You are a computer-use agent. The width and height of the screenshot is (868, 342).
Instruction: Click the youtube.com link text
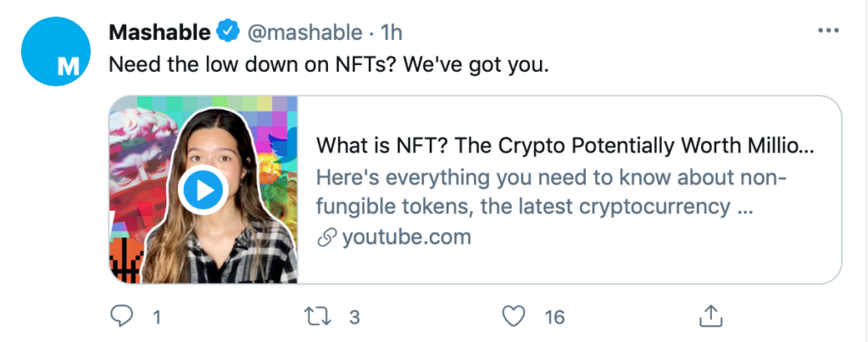pyautogui.click(x=406, y=237)
